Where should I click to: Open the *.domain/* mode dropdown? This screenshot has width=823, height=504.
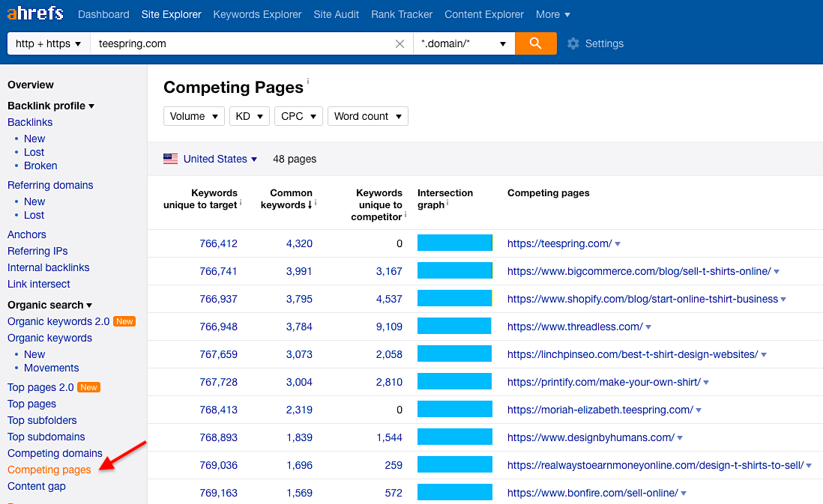click(x=463, y=43)
